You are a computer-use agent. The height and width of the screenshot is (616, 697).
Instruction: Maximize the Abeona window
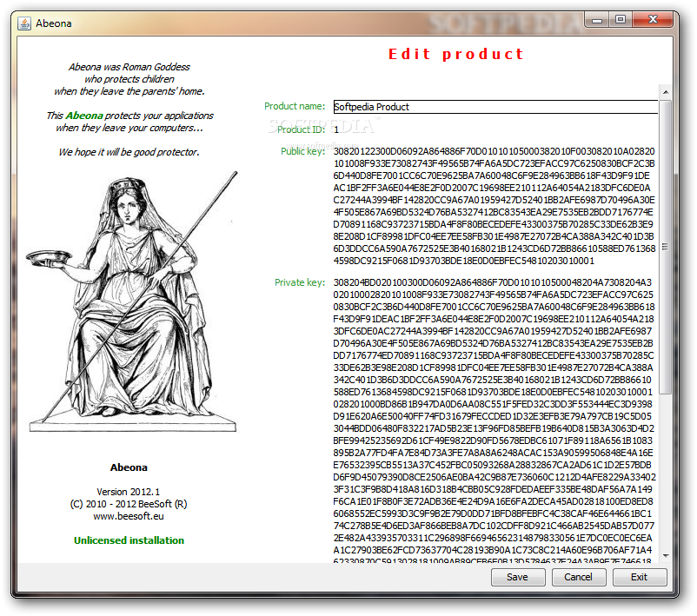click(x=621, y=20)
